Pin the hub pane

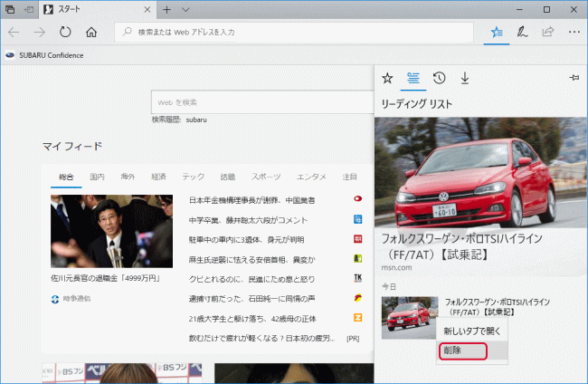pyautogui.click(x=574, y=78)
